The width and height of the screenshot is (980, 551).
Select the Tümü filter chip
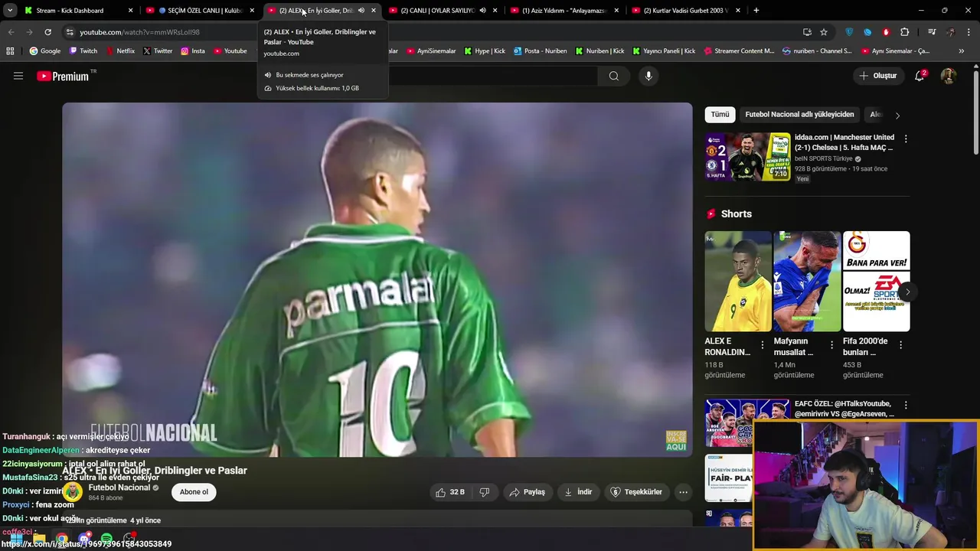(x=720, y=115)
